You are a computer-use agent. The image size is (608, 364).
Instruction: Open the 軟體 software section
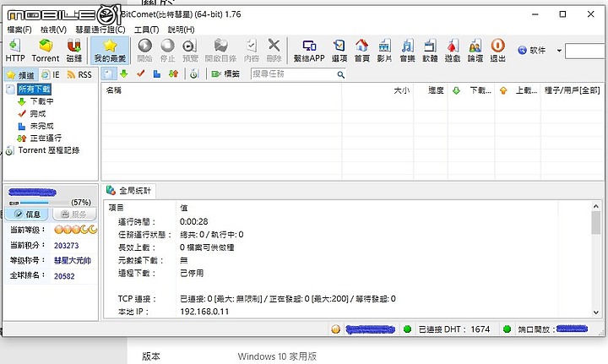[x=430, y=51]
